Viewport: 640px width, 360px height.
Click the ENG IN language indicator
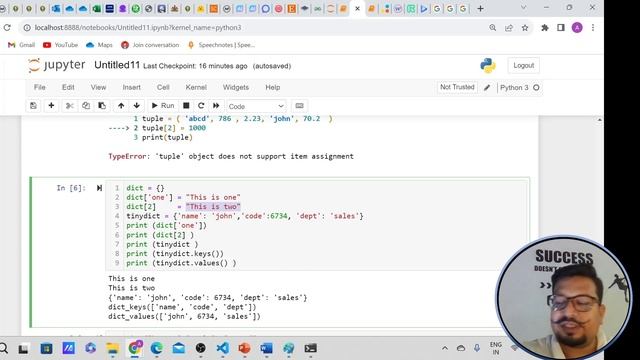pyautogui.click(x=496, y=348)
